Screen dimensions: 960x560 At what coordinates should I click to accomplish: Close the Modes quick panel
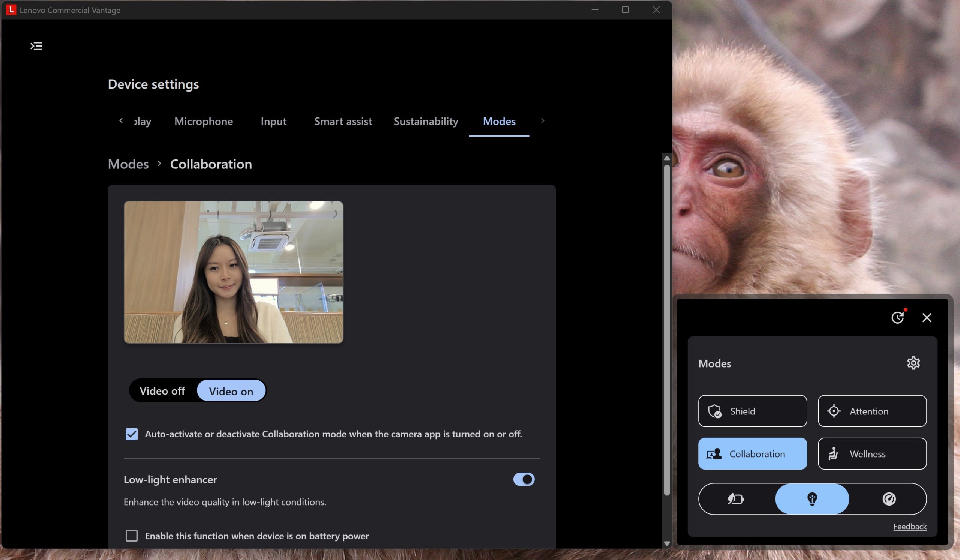927,317
